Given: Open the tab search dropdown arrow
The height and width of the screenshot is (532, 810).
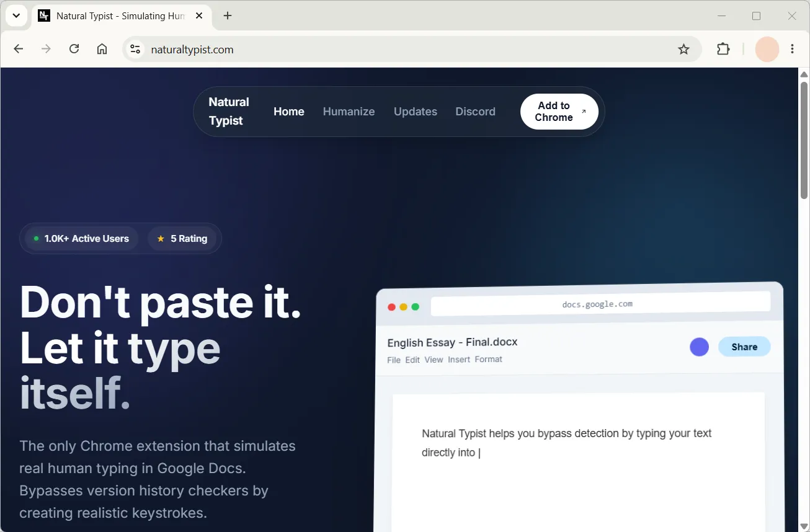Looking at the screenshot, I should (x=16, y=16).
